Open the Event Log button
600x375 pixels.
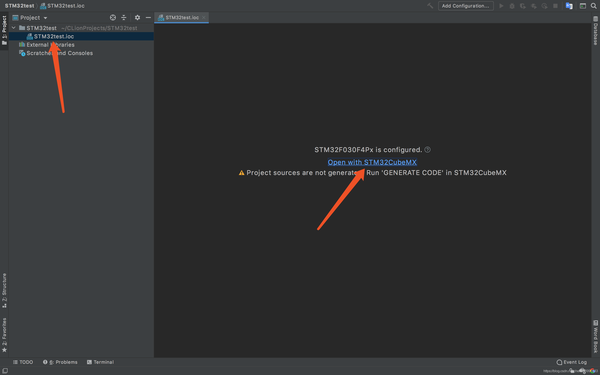(x=571, y=362)
